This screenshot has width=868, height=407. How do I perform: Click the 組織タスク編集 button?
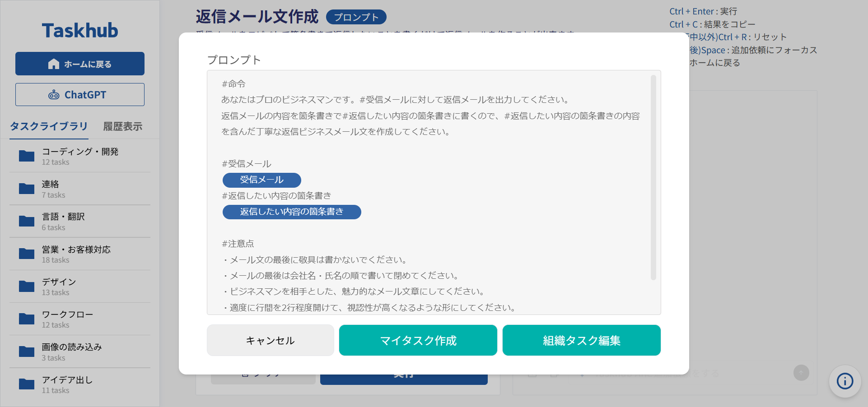click(x=581, y=340)
